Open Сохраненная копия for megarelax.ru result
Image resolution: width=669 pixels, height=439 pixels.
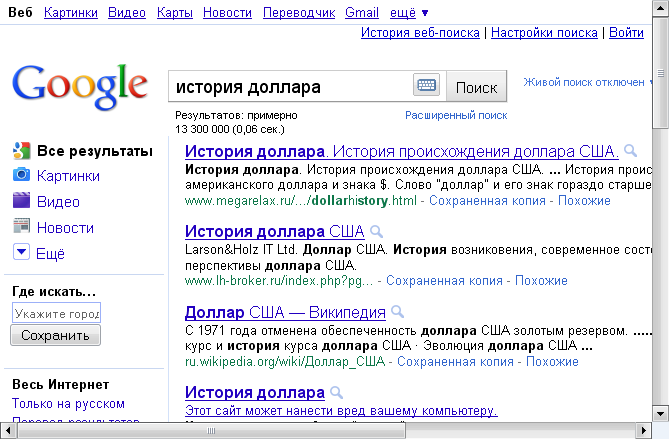(487, 201)
